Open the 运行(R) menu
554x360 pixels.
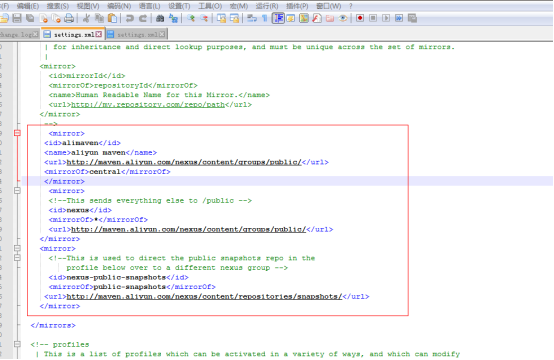coord(267,6)
